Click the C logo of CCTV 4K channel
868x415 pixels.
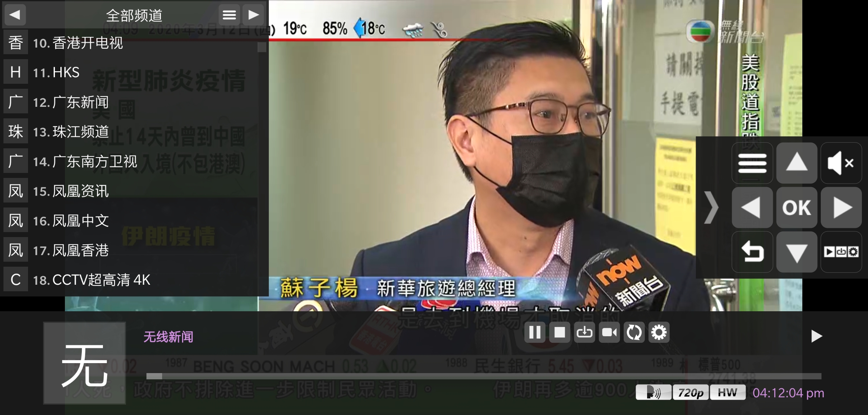coord(16,279)
